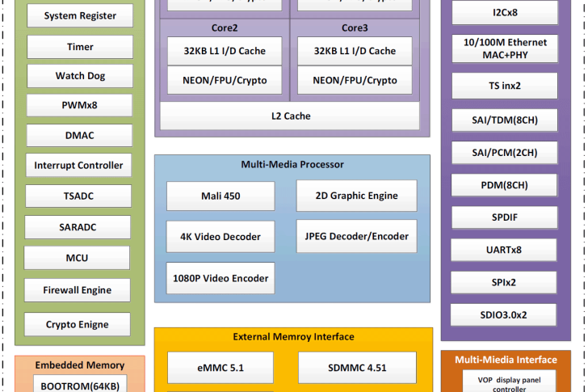Click the Mali 450 box

coord(220,196)
